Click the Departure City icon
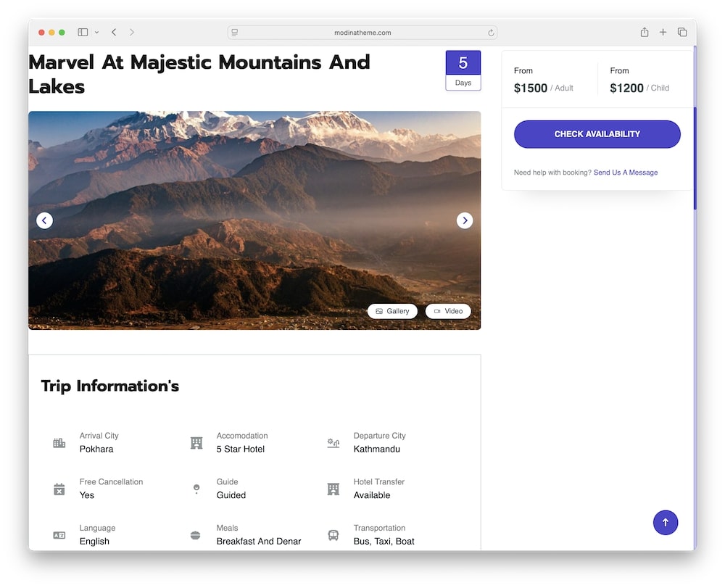Image resolution: width=725 pixels, height=588 pixels. pyautogui.click(x=333, y=443)
